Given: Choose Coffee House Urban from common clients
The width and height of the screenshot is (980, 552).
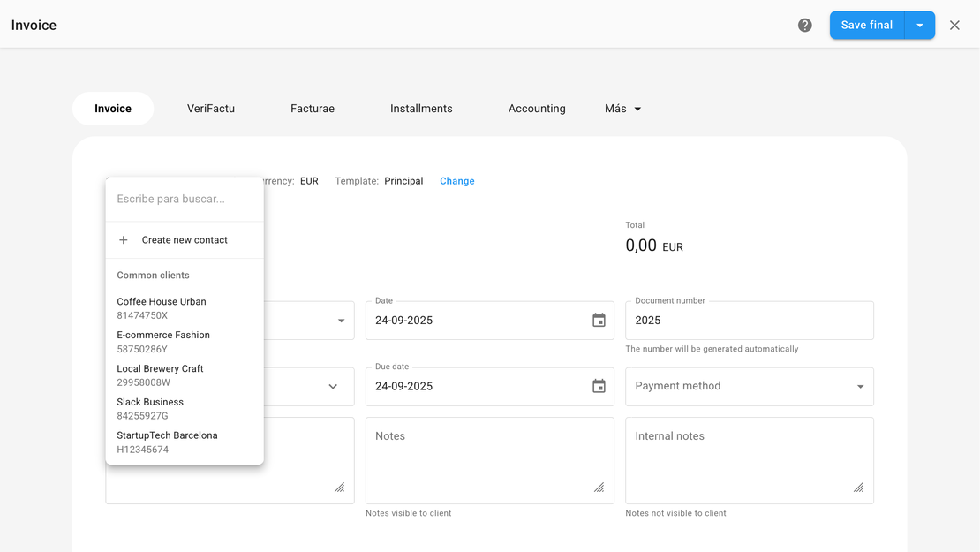Looking at the screenshot, I should [x=162, y=308].
